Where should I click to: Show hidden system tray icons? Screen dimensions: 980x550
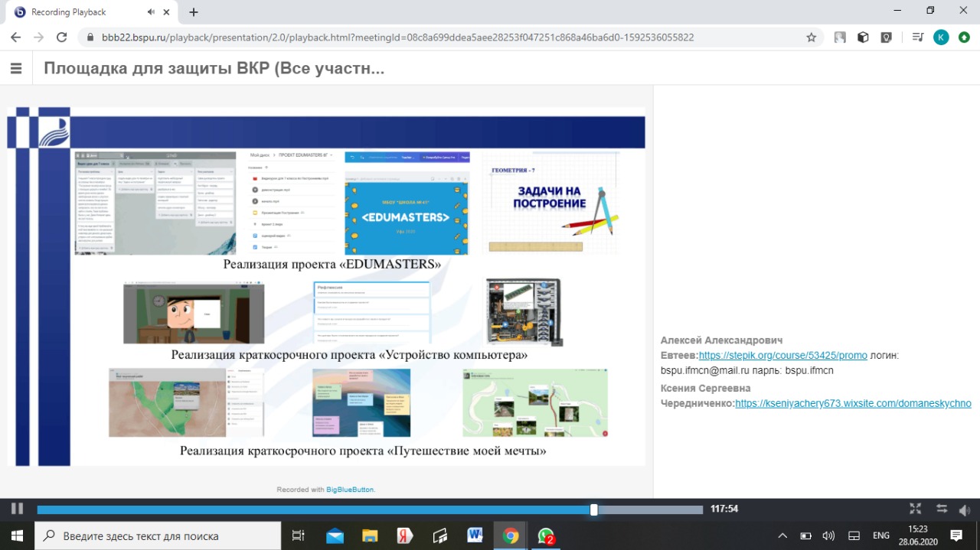(782, 535)
